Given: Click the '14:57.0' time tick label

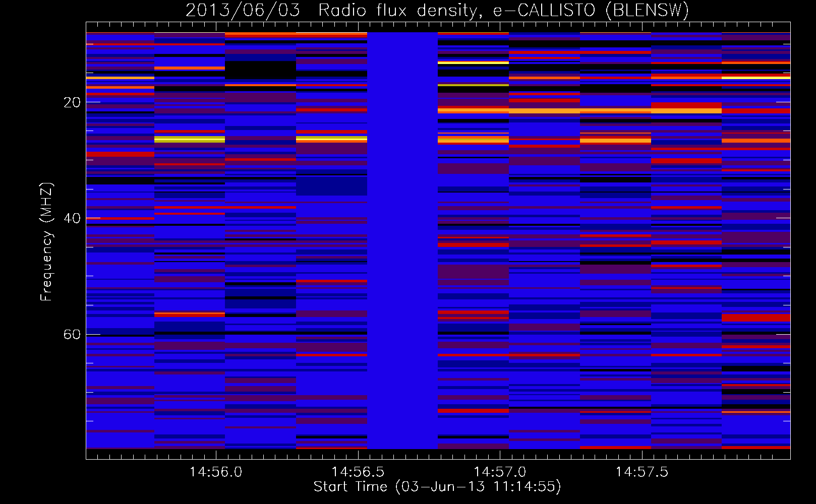Looking at the screenshot, I should 500,472.
